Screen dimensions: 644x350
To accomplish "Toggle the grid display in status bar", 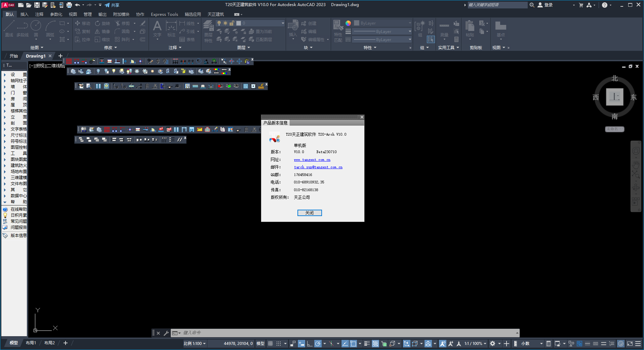I will click(x=270, y=344).
